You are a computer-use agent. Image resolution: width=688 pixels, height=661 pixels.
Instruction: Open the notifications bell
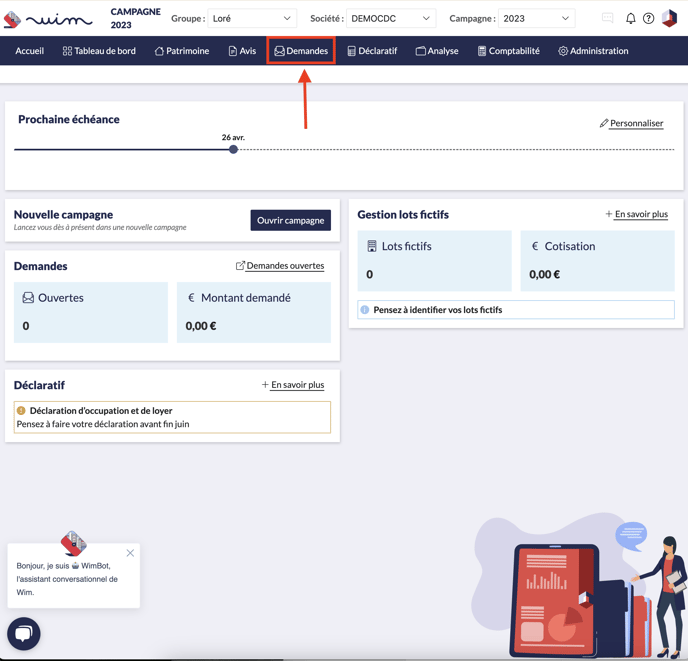click(630, 19)
